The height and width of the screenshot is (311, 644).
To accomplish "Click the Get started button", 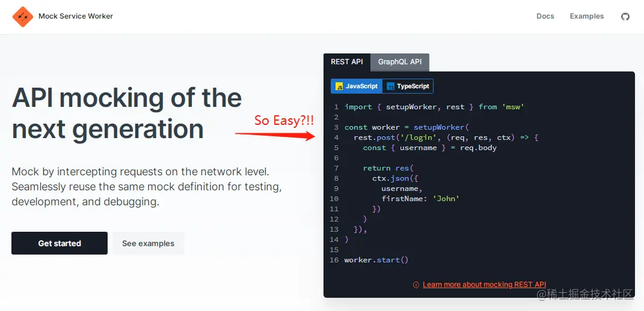I will (60, 243).
